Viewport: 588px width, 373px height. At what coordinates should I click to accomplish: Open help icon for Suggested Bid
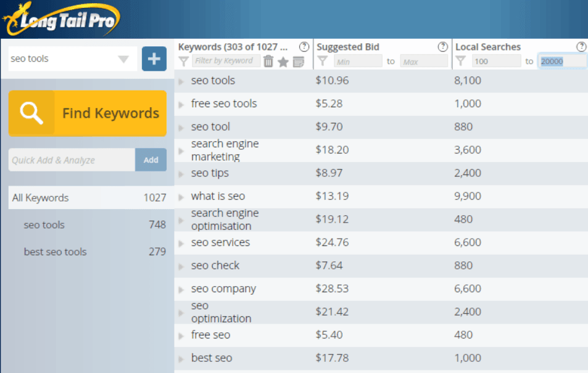[x=443, y=47]
